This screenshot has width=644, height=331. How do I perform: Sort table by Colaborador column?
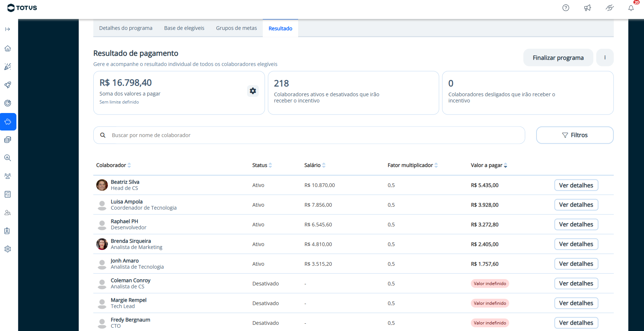[x=129, y=165]
